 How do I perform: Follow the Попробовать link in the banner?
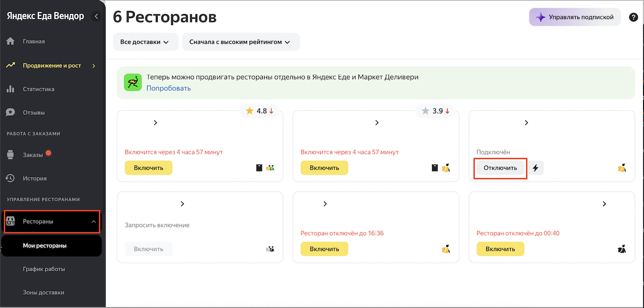coord(169,88)
